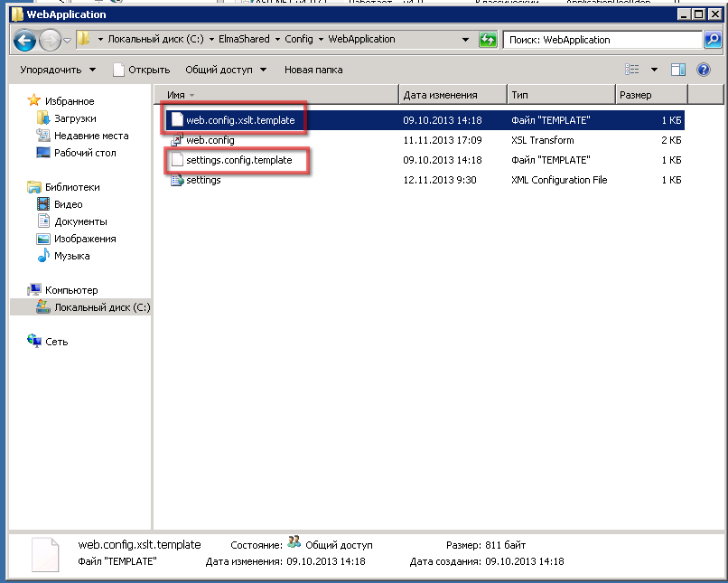Viewport: 728px width, 583px height.
Task: Click the Новая папка button
Action: (x=313, y=70)
